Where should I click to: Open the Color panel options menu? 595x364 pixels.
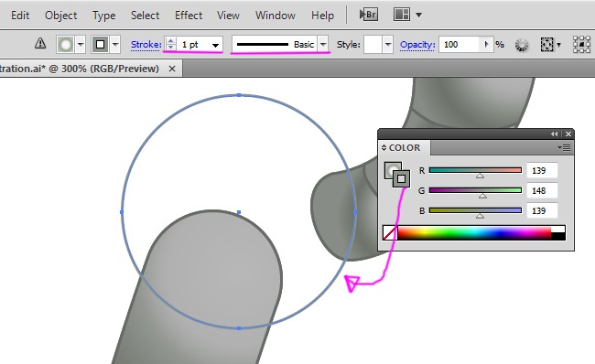[564, 147]
